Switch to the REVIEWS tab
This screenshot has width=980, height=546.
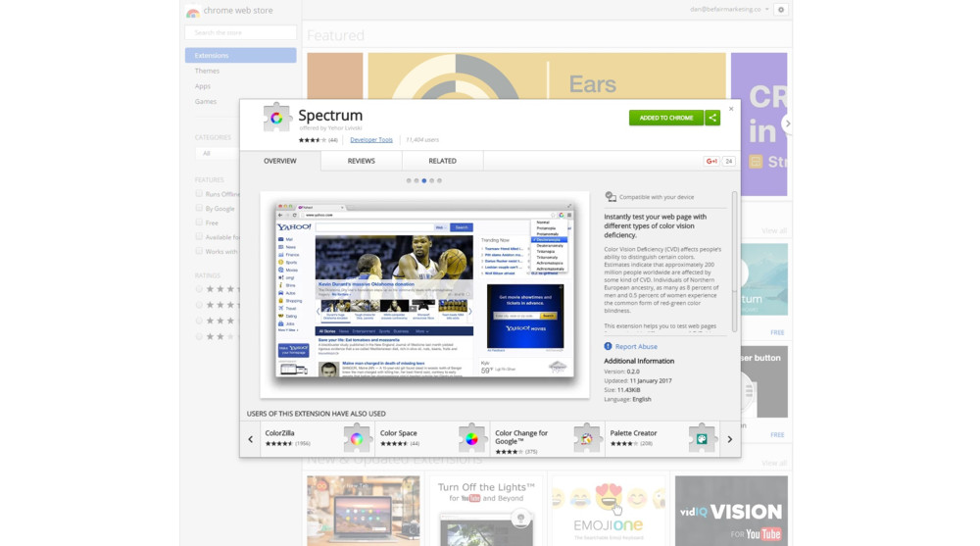coord(362,161)
